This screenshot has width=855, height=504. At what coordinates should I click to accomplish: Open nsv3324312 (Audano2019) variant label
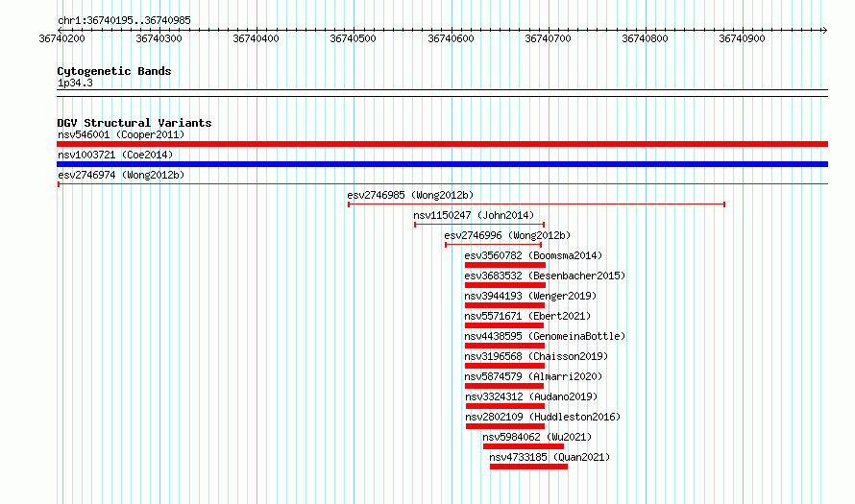[531, 396]
